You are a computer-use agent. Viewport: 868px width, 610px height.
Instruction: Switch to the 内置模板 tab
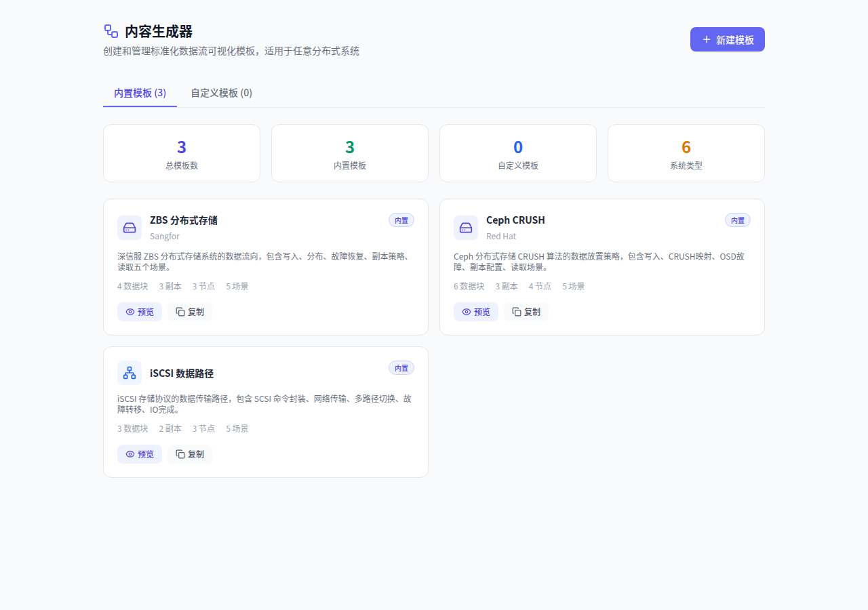(140, 93)
